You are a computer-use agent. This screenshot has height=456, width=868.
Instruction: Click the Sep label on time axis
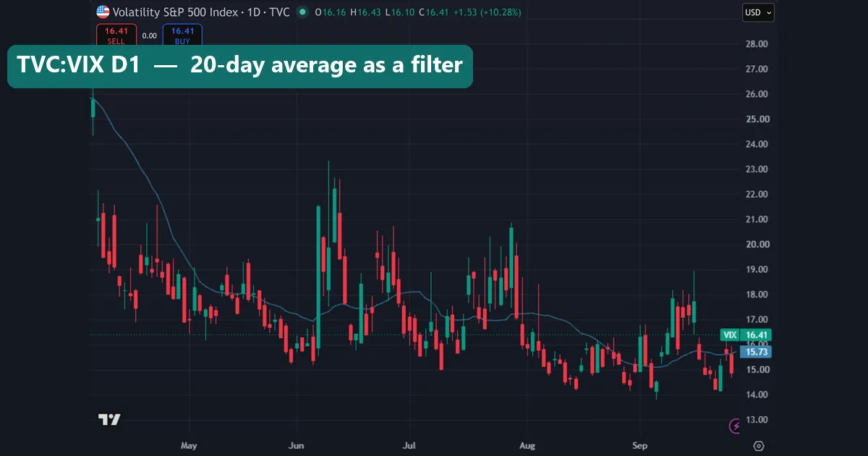639,445
